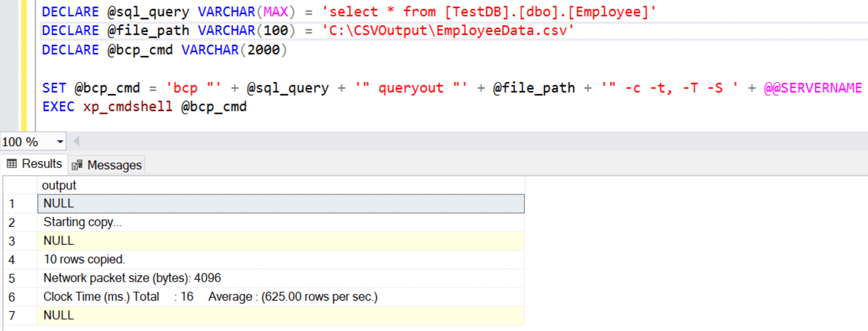The width and height of the screenshot is (868, 331).
Task: Open the Messages tab
Action: tap(107, 165)
